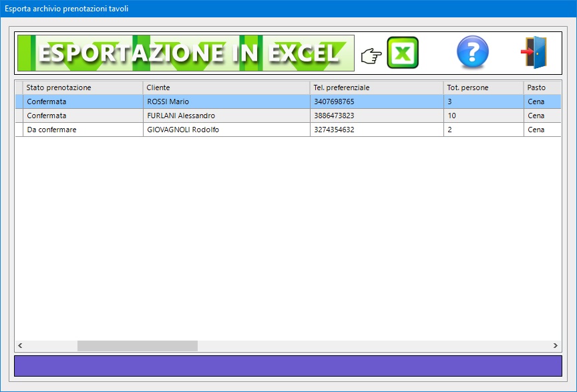Viewport: 577px width, 392px height.
Task: Select the GIOVAGNOLI Rodolfo client cell
Action: point(226,130)
